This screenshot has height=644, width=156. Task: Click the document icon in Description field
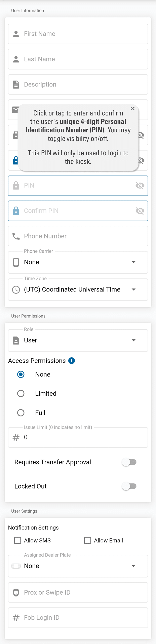point(16,84)
